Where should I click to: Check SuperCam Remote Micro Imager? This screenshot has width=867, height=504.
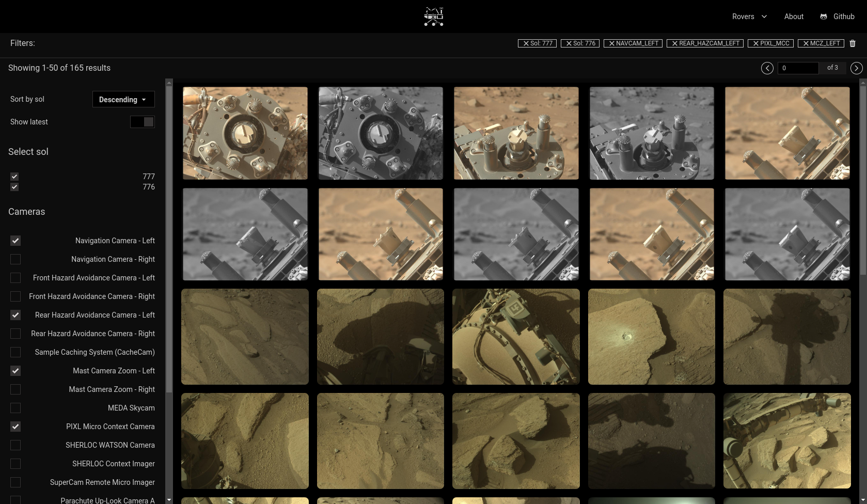15,482
